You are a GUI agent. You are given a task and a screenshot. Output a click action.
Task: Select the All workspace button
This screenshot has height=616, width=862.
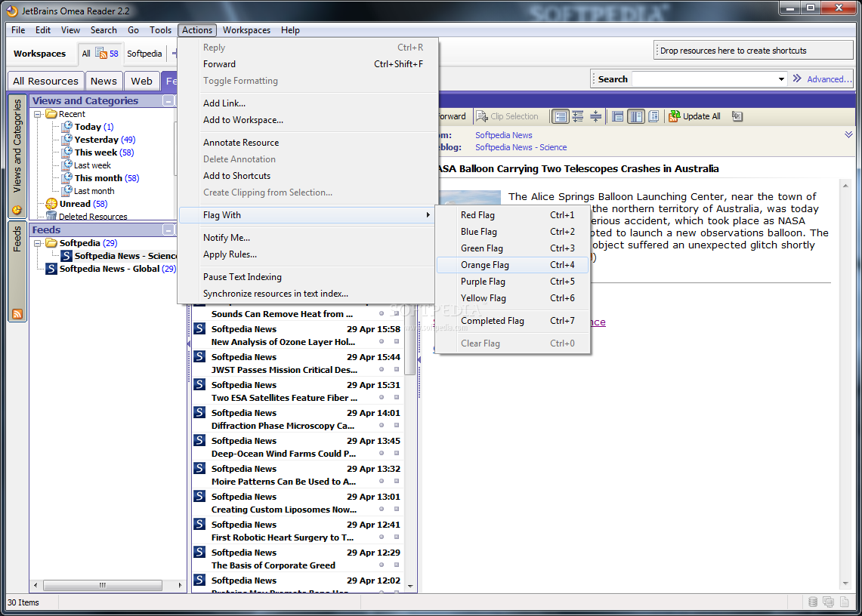pyautogui.click(x=100, y=54)
